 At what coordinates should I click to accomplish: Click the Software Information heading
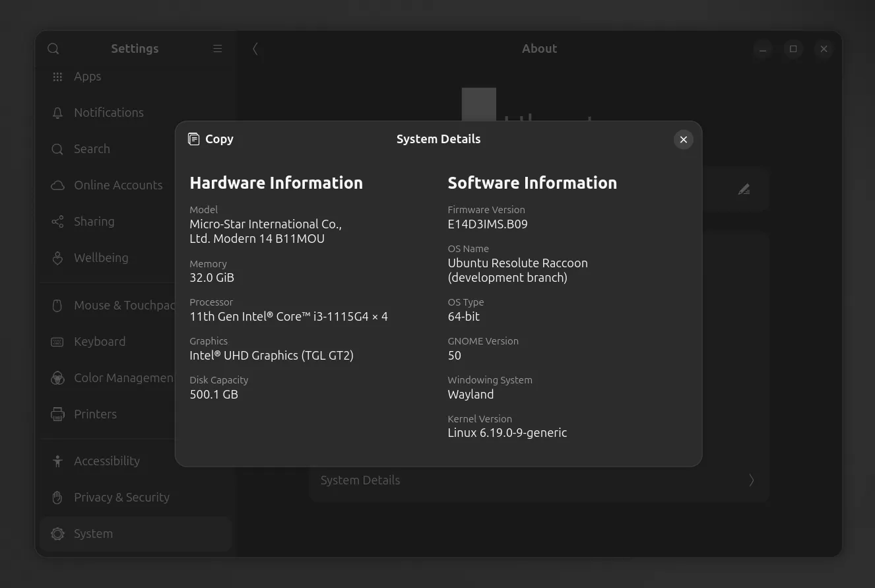point(532,183)
